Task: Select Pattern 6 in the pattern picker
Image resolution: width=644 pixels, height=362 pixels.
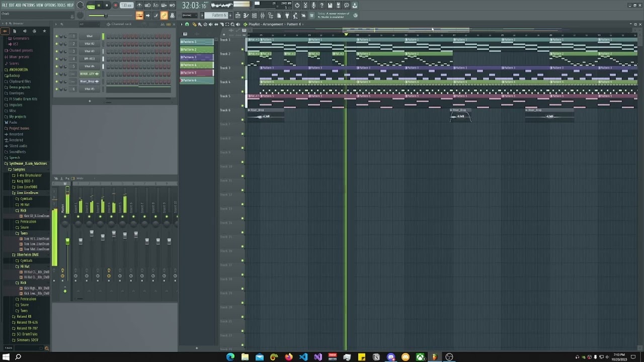Action: tap(197, 80)
